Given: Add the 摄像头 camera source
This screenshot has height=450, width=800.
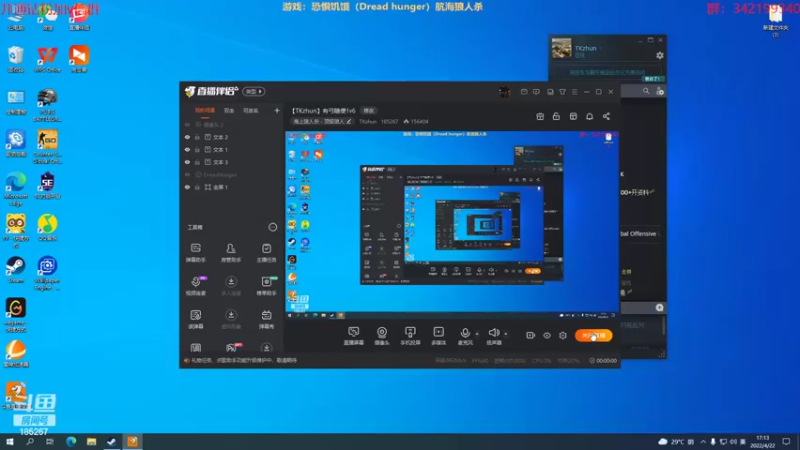Looking at the screenshot, I should 382,336.
